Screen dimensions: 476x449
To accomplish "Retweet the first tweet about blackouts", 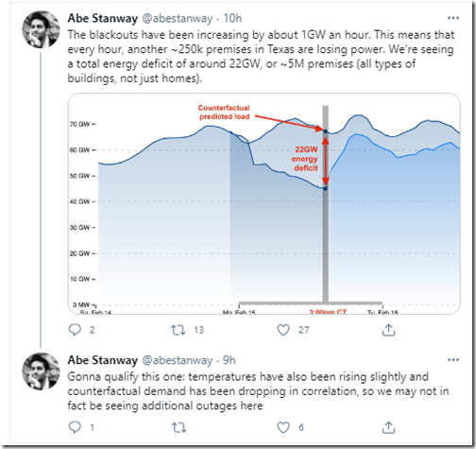I will coord(178,330).
